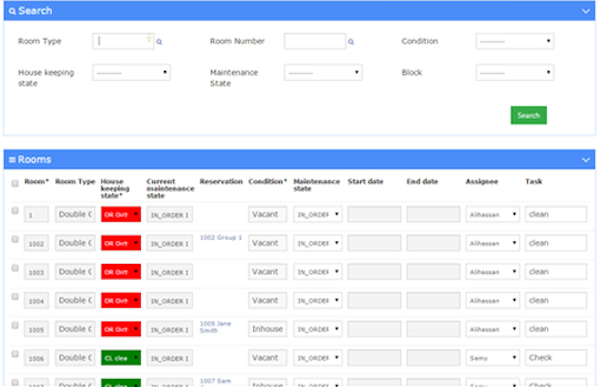Screen dimensions: 600x387
Task: Open the Maintenance State search dropdown
Action: [323, 72]
